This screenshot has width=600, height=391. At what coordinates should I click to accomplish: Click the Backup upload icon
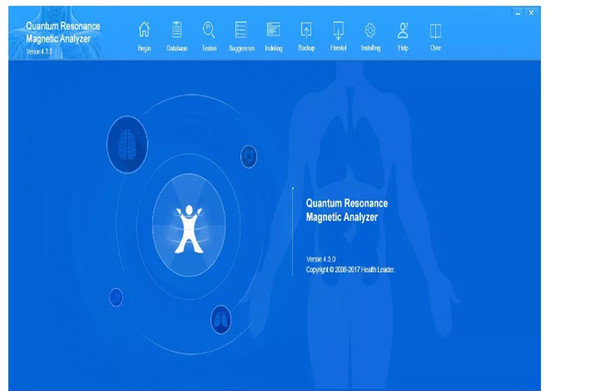point(306,30)
